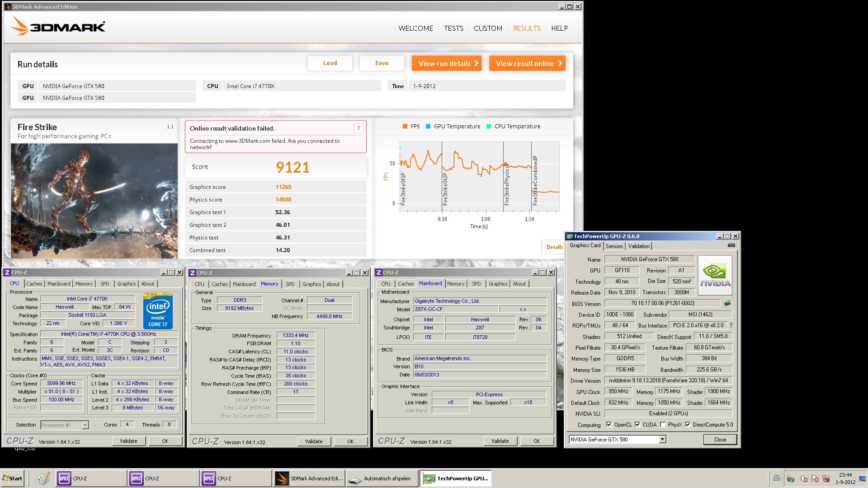The width and height of the screenshot is (868, 488).
Task: Click the View result online button
Action: (527, 63)
